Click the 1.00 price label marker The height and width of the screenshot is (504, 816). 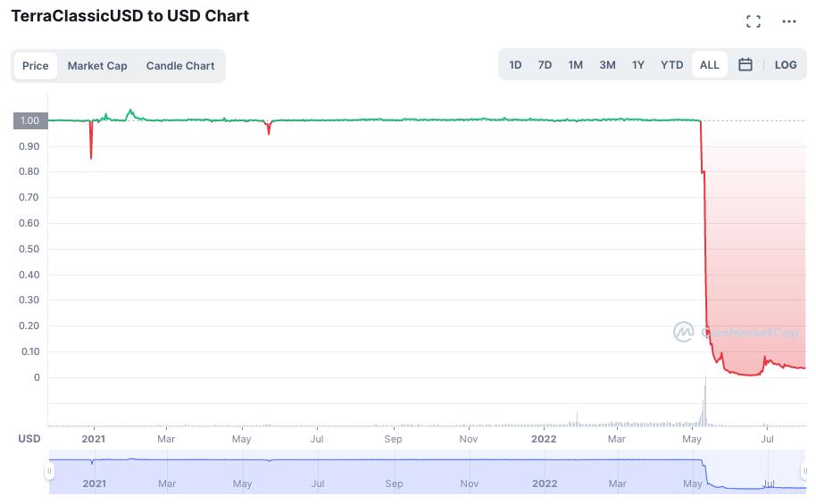[29, 120]
